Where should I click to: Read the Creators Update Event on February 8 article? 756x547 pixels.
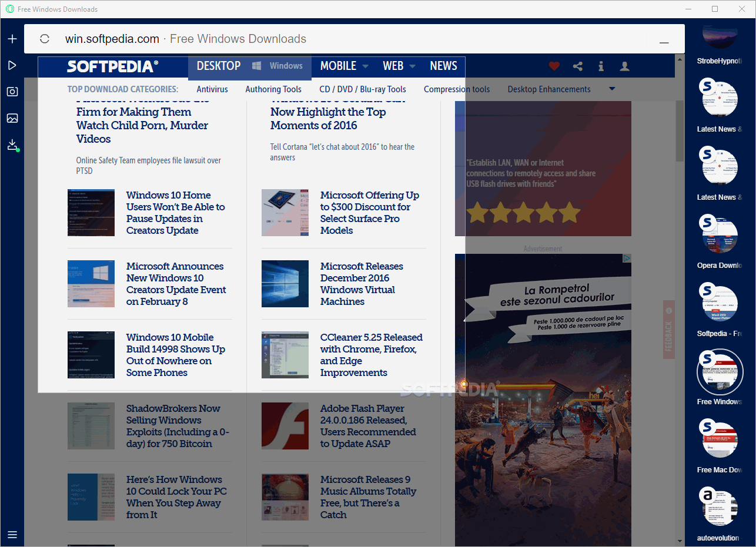tap(176, 284)
